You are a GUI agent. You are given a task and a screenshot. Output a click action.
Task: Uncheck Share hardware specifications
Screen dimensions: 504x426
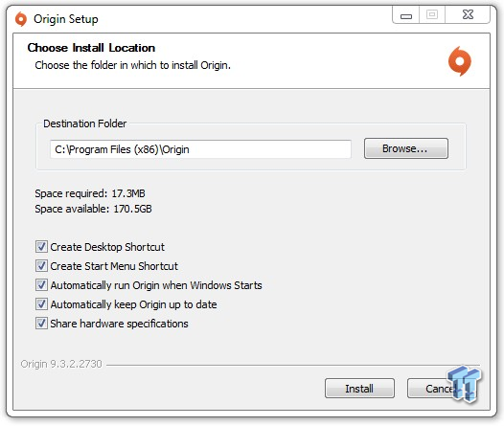[41, 324]
